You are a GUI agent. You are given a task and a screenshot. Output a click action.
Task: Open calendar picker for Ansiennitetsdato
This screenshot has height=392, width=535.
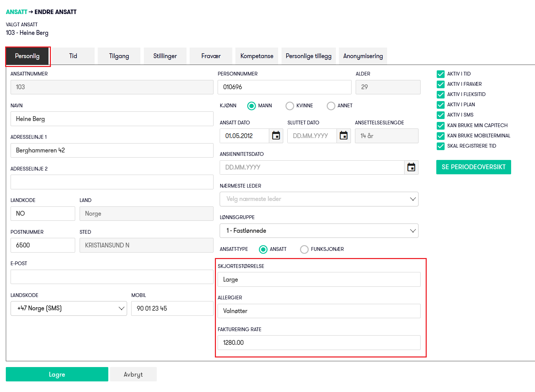(x=411, y=167)
